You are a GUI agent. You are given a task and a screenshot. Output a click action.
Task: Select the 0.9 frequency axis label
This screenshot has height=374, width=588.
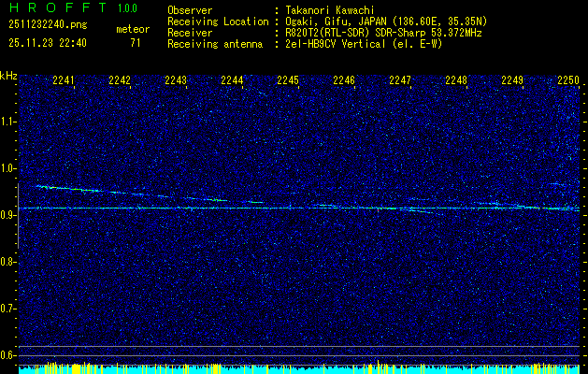[x=8, y=215]
